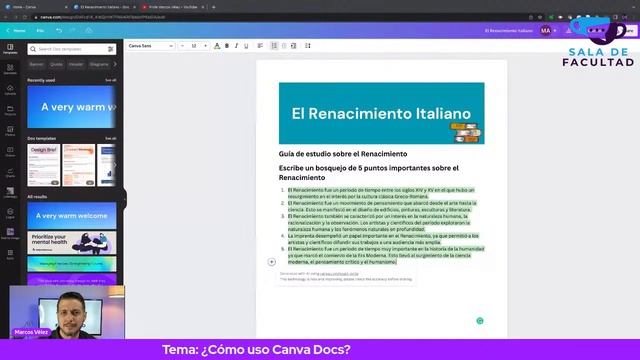
Task: Click the font size field showing 12
Action: point(194,46)
